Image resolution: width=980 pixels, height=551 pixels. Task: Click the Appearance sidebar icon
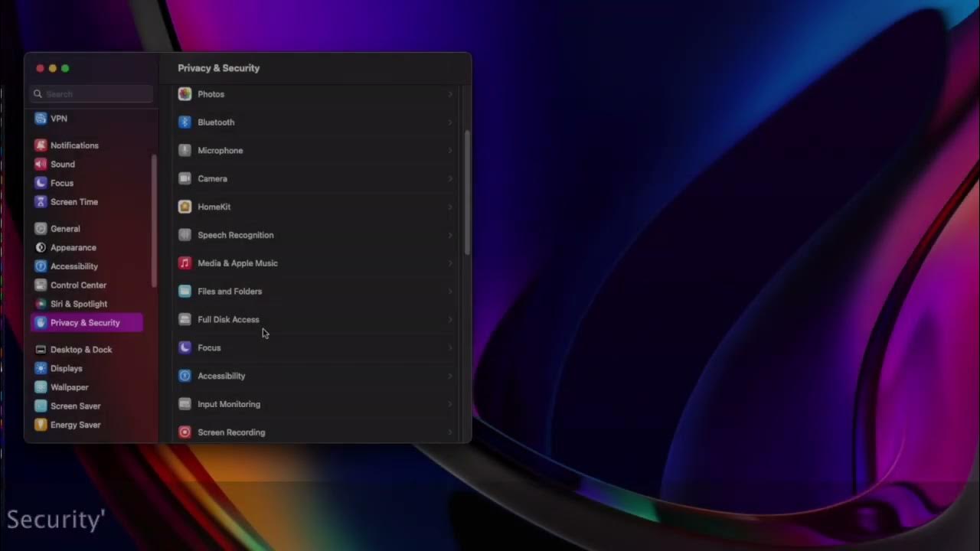41,247
